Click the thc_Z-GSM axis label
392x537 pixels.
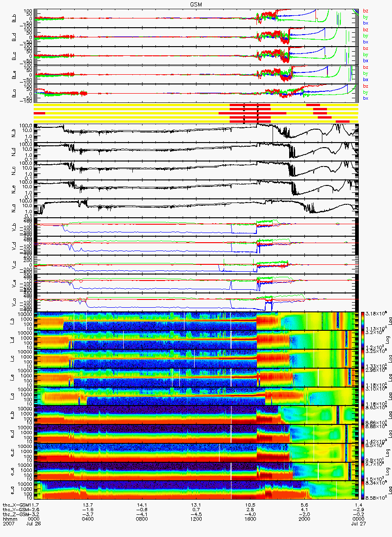(17, 515)
